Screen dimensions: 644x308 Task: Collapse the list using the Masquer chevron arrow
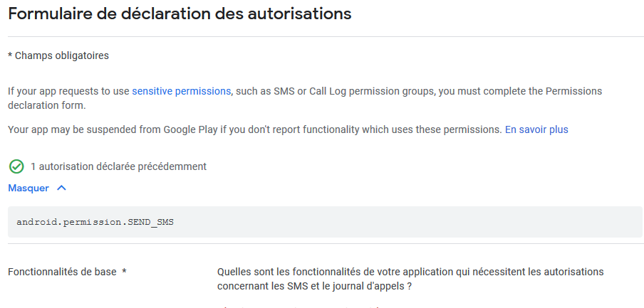[61, 188]
